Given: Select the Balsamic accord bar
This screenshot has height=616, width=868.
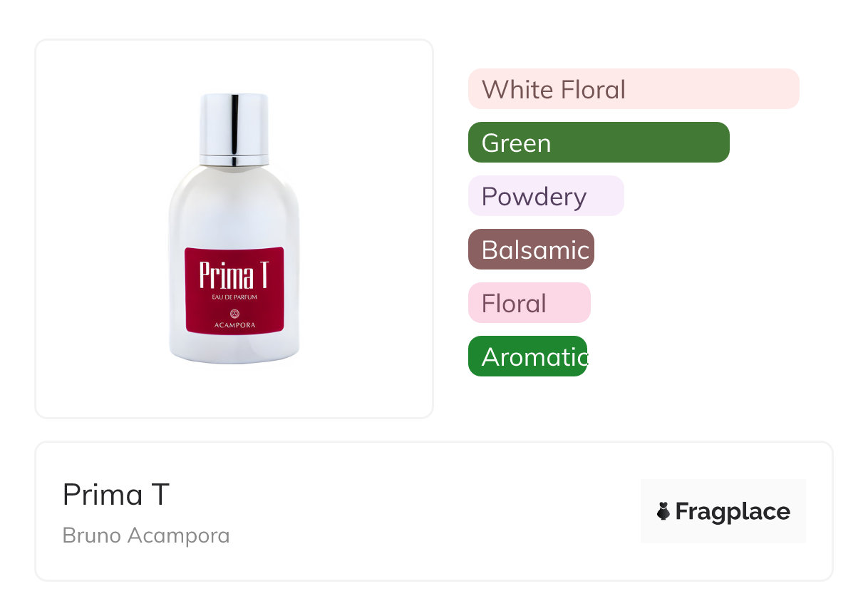Looking at the screenshot, I should pos(531,250).
